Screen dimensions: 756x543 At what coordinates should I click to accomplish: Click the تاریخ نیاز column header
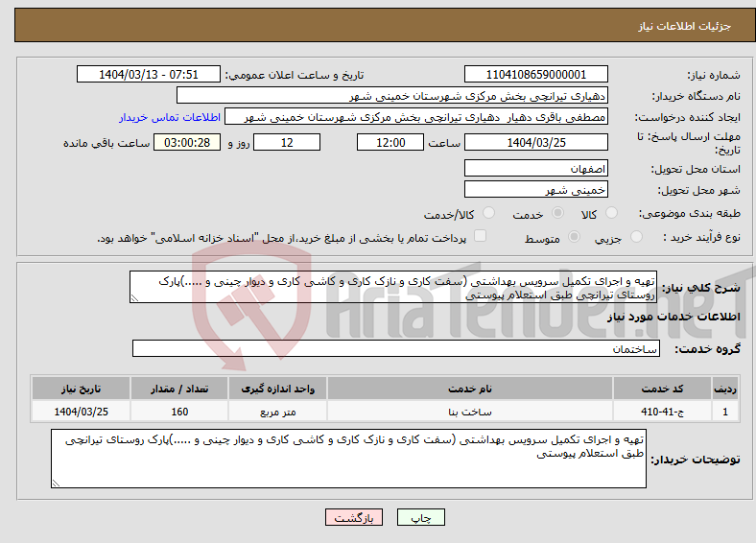tap(81, 389)
